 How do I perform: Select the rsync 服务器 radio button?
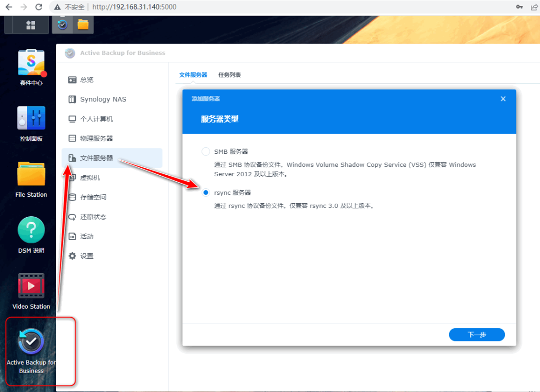(205, 192)
